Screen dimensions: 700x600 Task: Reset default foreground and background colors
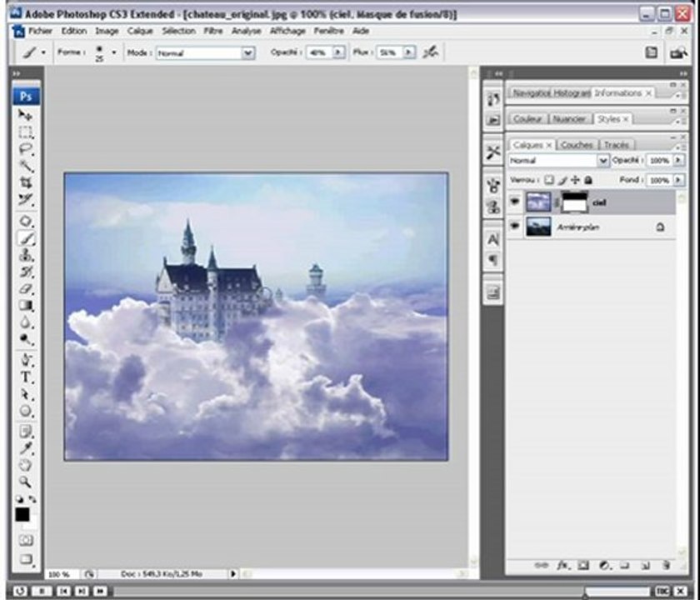tap(20, 499)
